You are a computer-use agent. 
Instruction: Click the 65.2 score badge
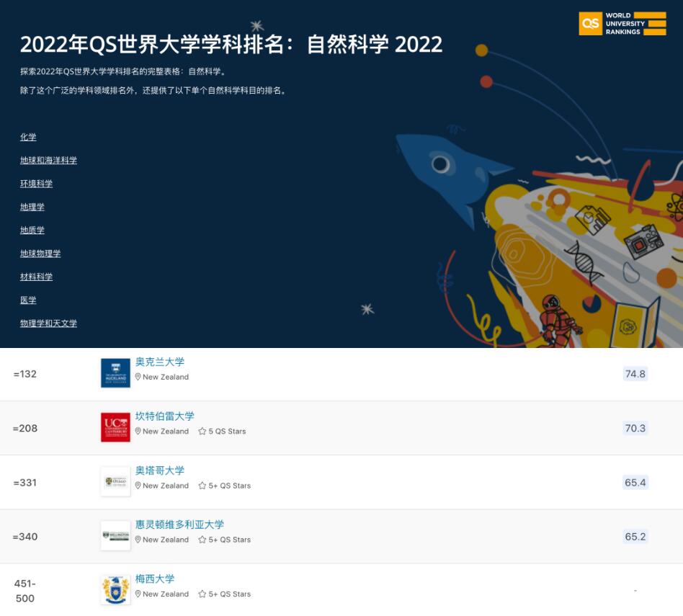pyautogui.click(x=635, y=537)
